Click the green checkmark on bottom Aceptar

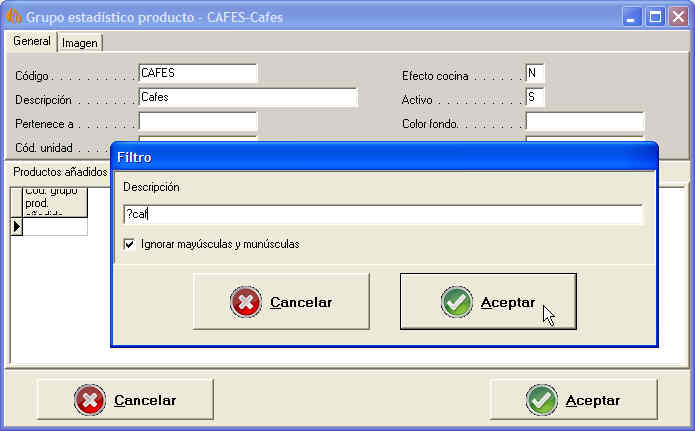click(542, 400)
